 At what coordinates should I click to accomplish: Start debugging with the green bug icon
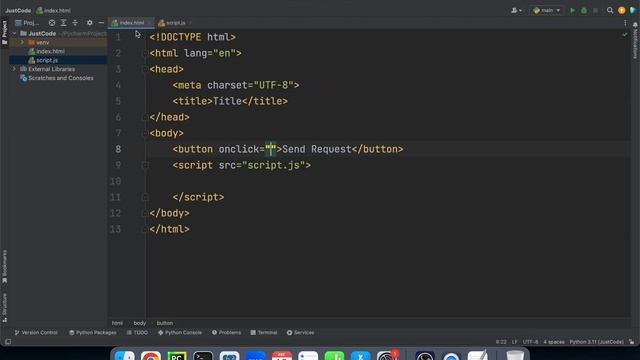pyautogui.click(x=584, y=10)
